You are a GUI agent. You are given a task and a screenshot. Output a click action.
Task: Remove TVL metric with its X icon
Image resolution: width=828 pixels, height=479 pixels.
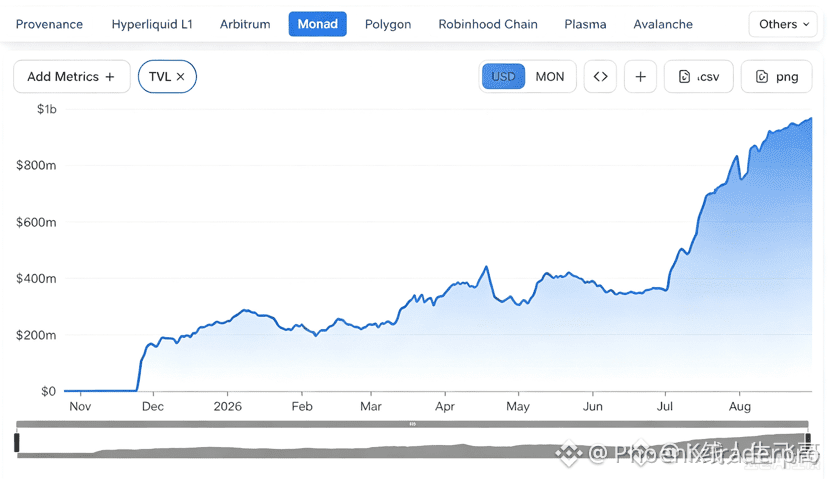pyautogui.click(x=181, y=77)
